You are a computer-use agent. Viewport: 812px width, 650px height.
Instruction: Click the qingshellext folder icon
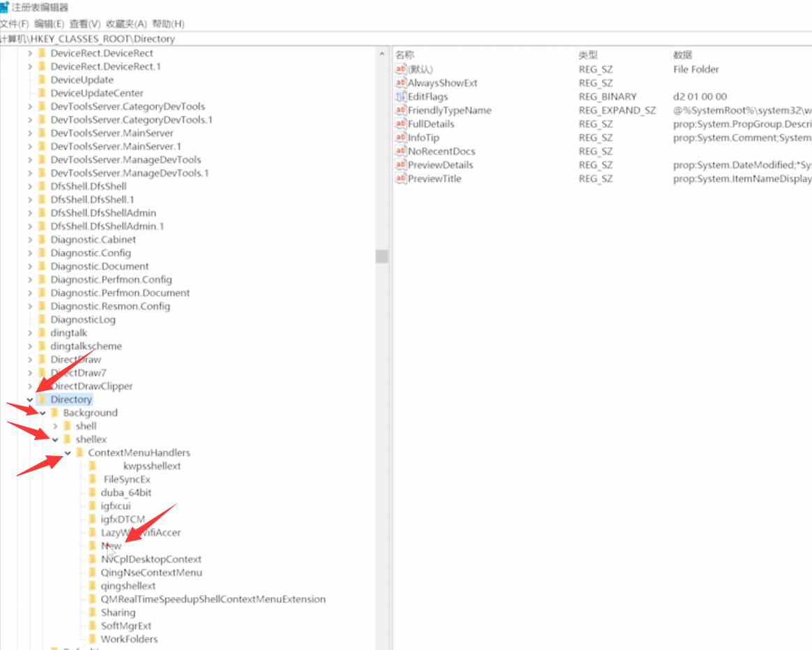pos(93,586)
